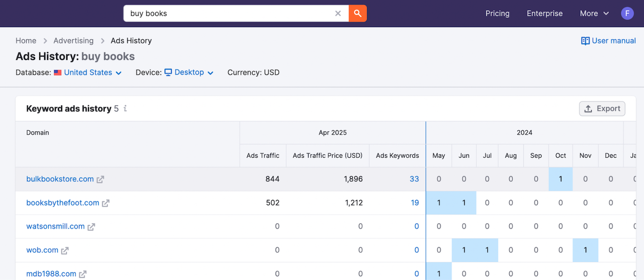Click the external link icon for watsonsmill.com

point(91,226)
